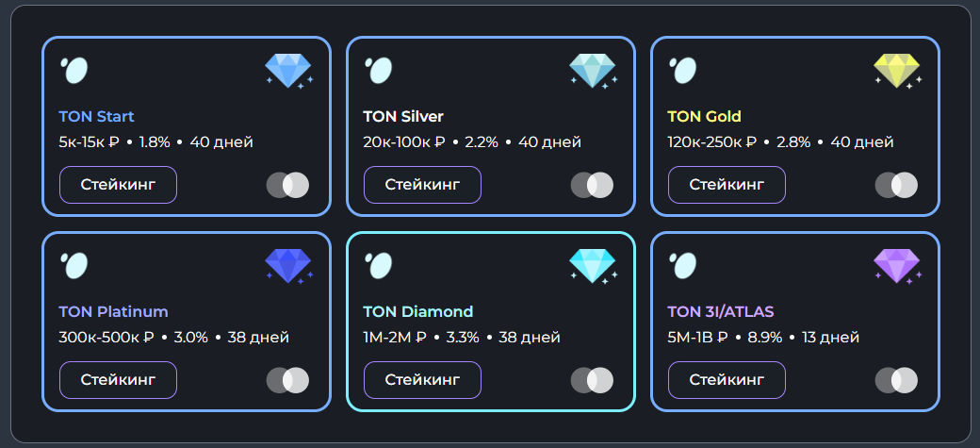Click the TON Gold terms line with 2.8%

(780, 142)
